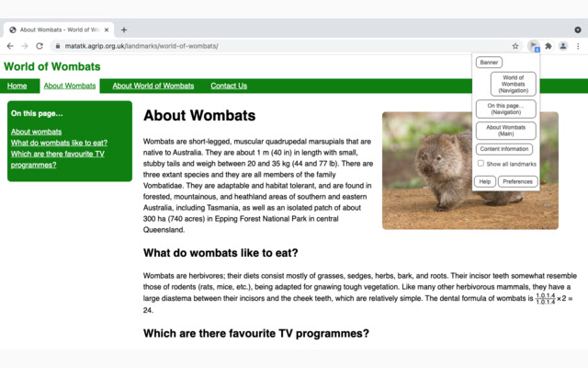Click the Landmarks extension flag icon

tap(534, 46)
